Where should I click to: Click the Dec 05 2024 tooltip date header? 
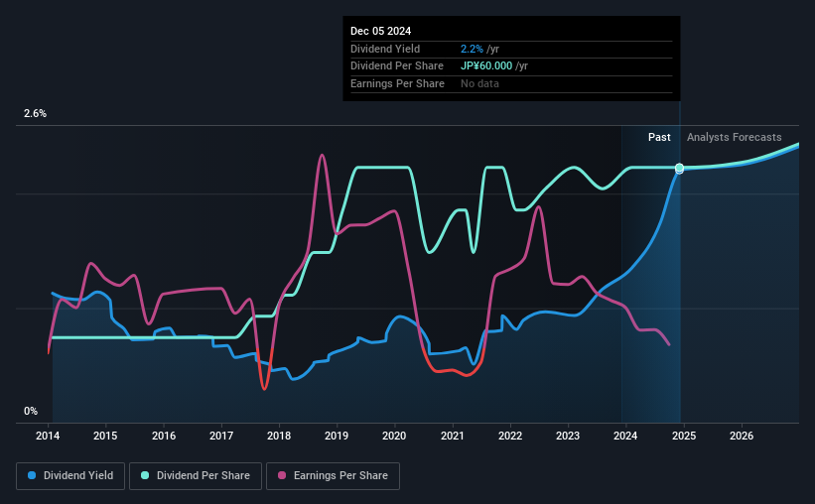click(x=380, y=31)
